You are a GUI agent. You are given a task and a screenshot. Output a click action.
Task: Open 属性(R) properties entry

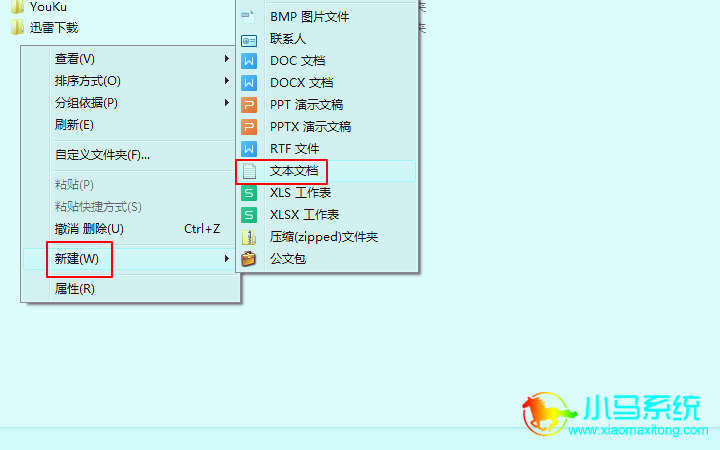[129, 289]
